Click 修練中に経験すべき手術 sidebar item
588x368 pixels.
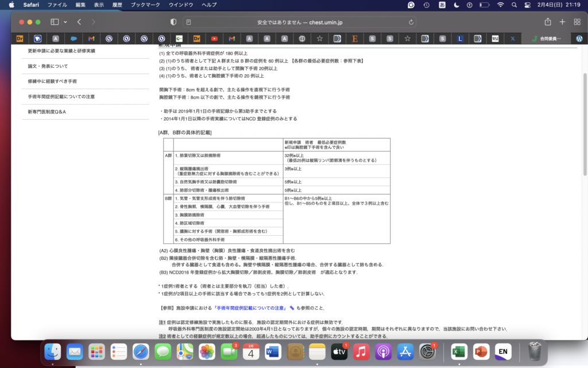pyautogui.click(x=53, y=81)
